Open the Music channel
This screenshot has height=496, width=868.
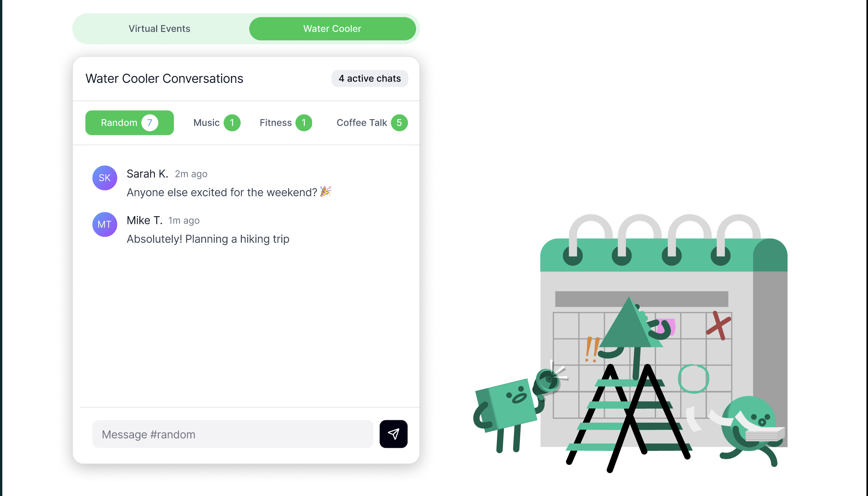[217, 123]
